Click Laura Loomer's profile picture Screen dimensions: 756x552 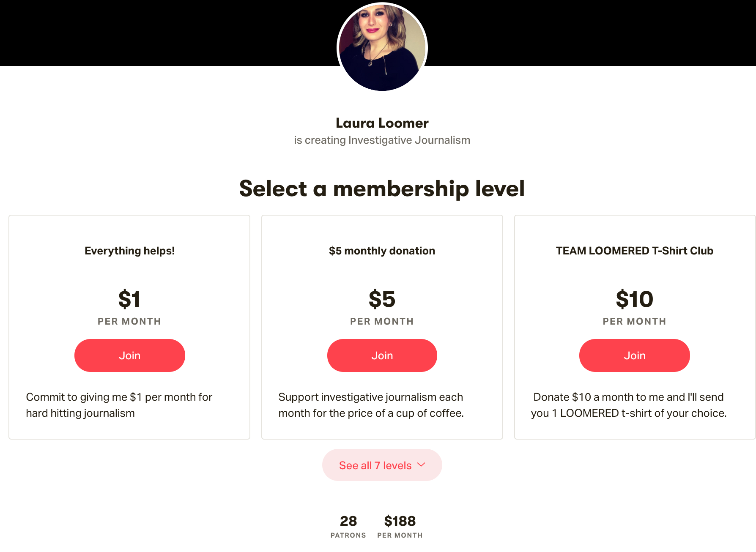click(381, 47)
